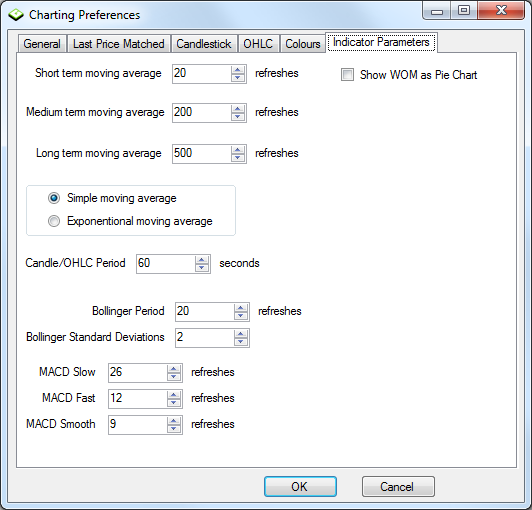Viewport: 532px width, 510px height.
Task: Increase Short term moving average value
Action: pos(238,70)
